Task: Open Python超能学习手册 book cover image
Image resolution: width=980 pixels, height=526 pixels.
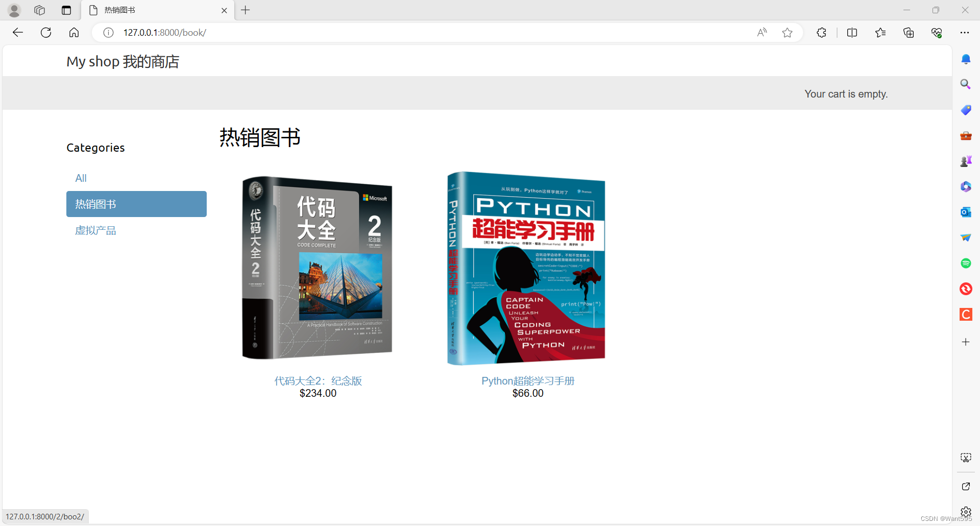Action: coord(526,268)
